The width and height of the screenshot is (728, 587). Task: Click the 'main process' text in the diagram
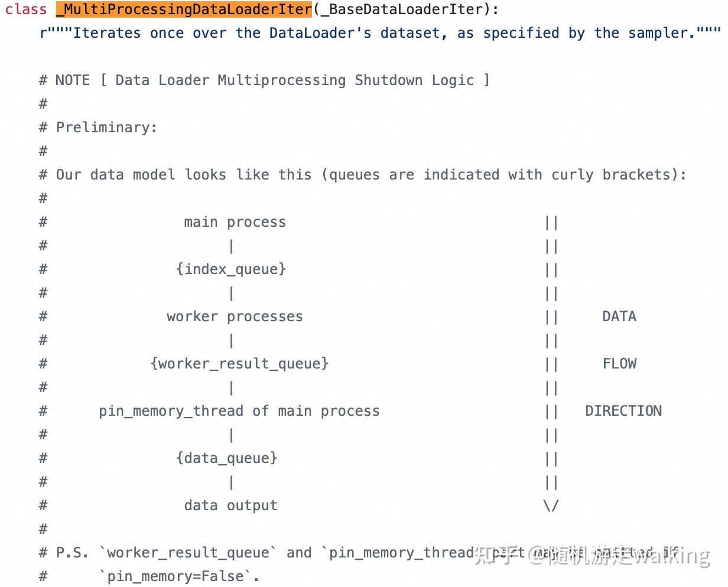(x=235, y=222)
